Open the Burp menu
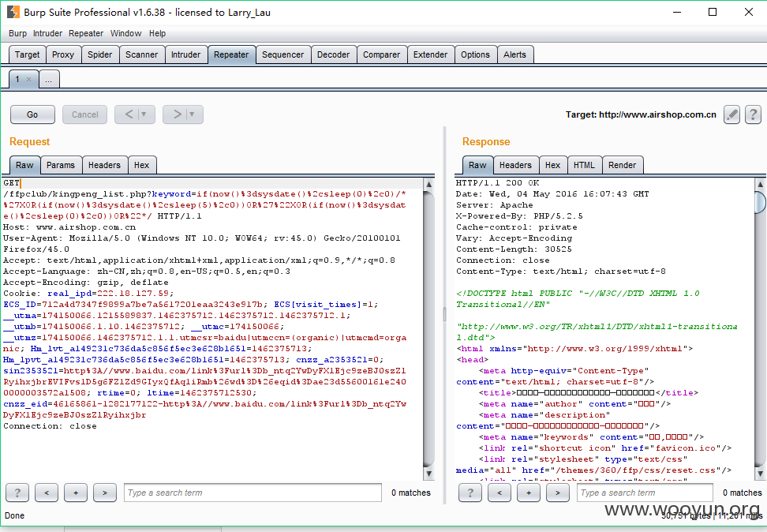This screenshot has height=532, width=767. [17, 33]
